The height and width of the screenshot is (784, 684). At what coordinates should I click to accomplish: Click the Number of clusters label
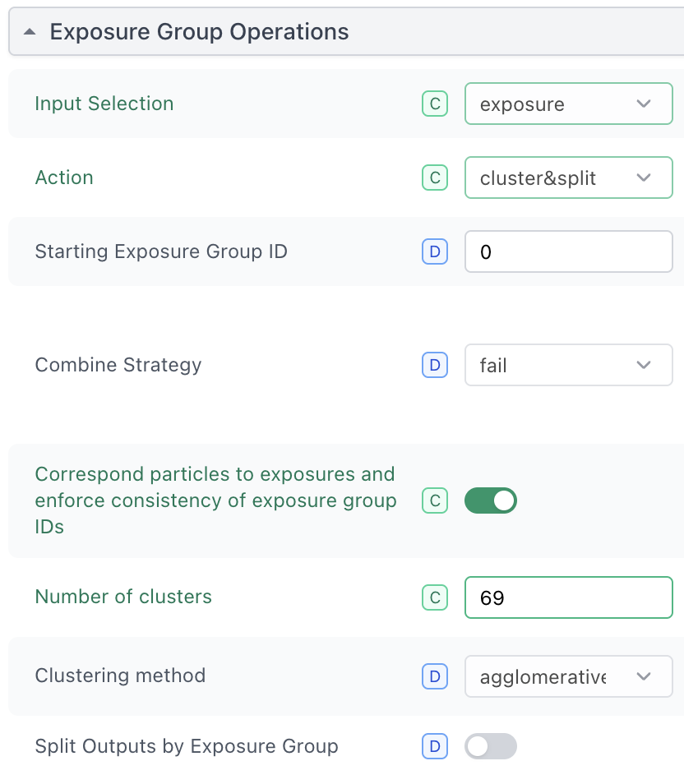coord(123,597)
